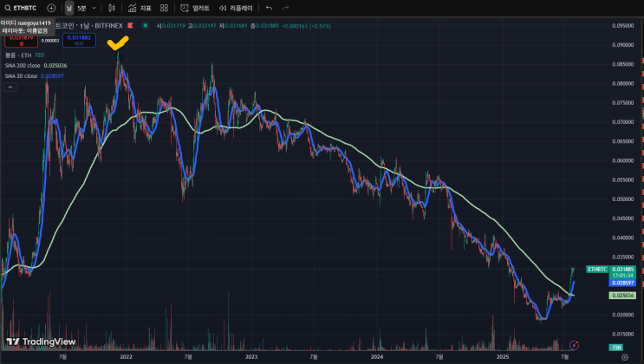Select the volume ETH indicator legend
The height and width of the screenshot is (364, 644).
click(24, 55)
